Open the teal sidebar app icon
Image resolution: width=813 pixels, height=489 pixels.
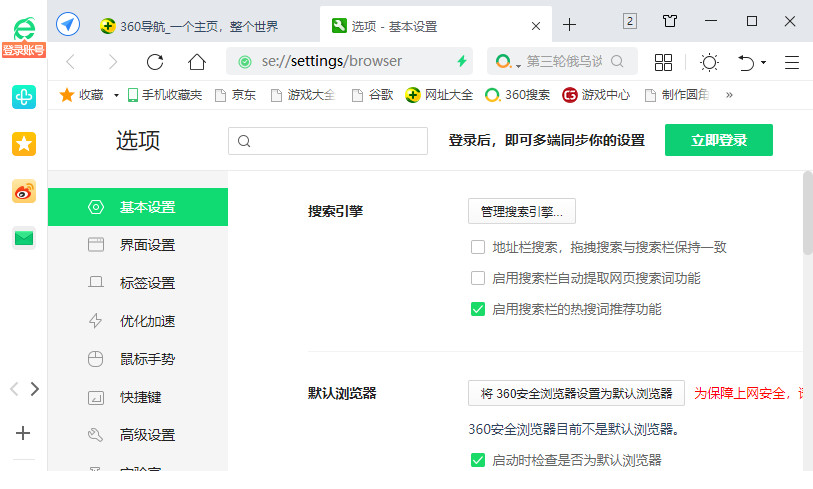click(x=24, y=97)
